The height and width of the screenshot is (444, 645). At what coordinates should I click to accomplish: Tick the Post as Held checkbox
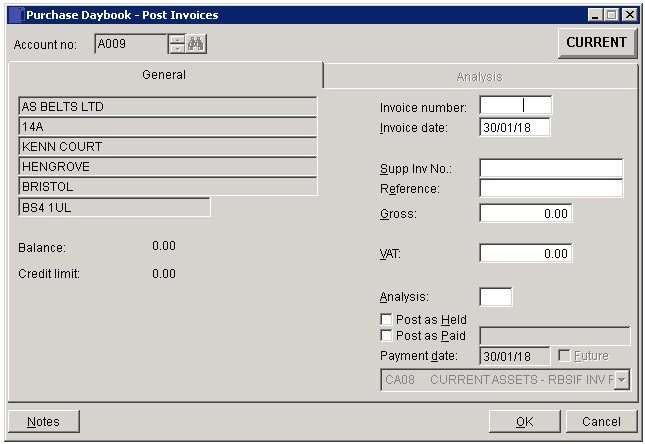386,320
